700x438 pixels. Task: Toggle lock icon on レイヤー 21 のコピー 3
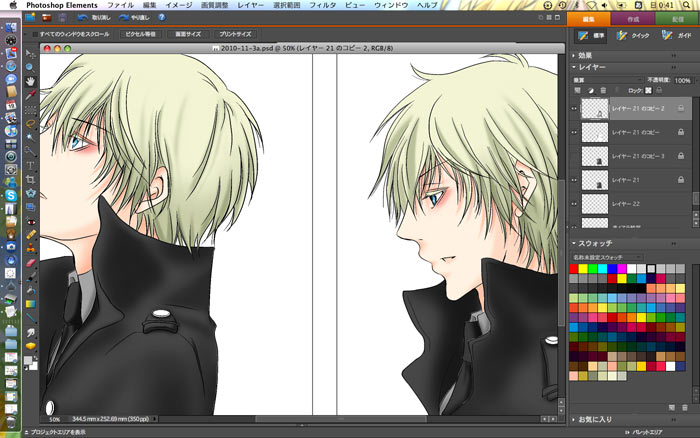681,156
